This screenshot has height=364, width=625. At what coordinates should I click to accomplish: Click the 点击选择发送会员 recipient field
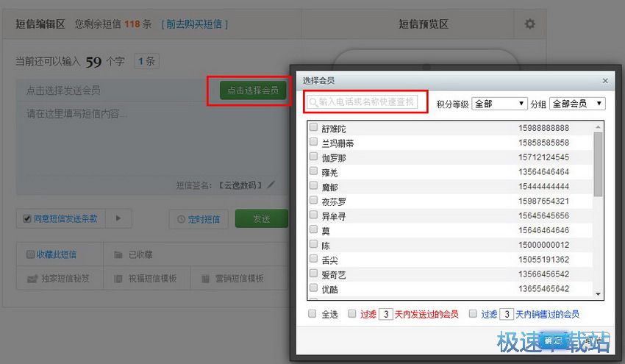click(118, 90)
